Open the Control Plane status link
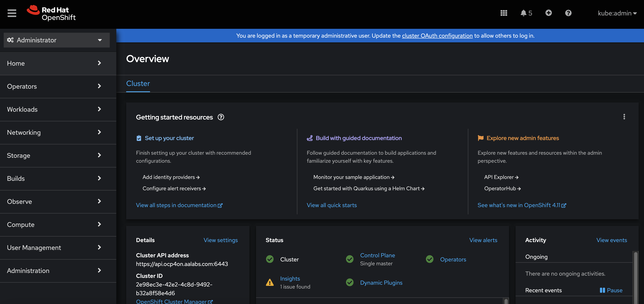The image size is (644, 304). coord(377,255)
